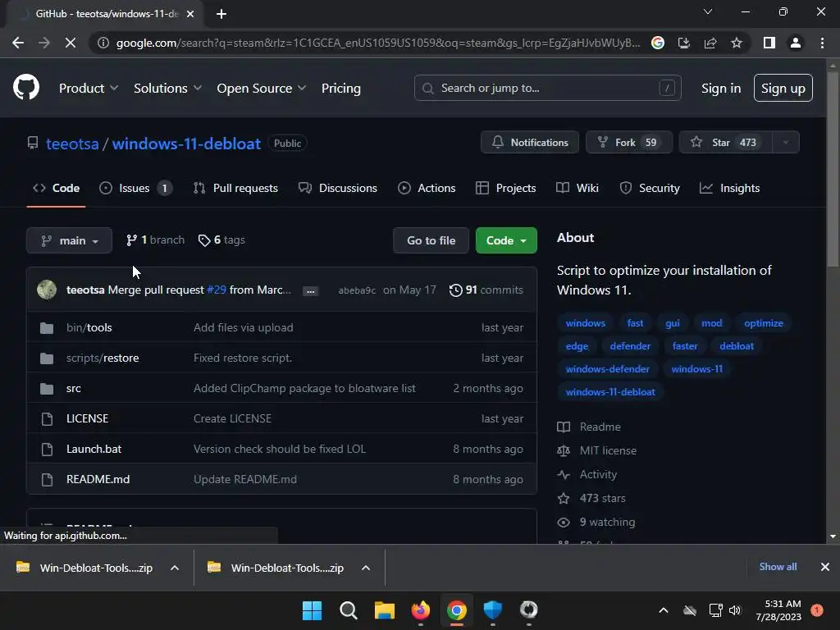Open second Win-Debloat-Tools zip download options

coord(366,568)
